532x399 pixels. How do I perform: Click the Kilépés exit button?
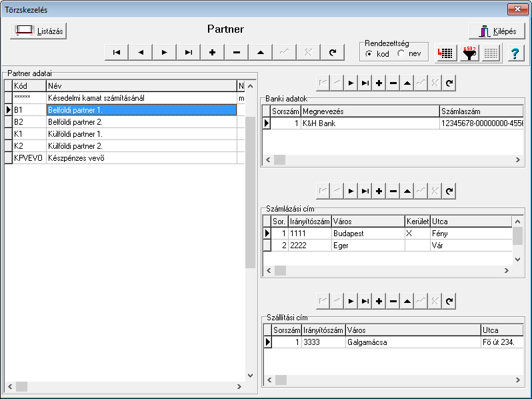tap(497, 31)
